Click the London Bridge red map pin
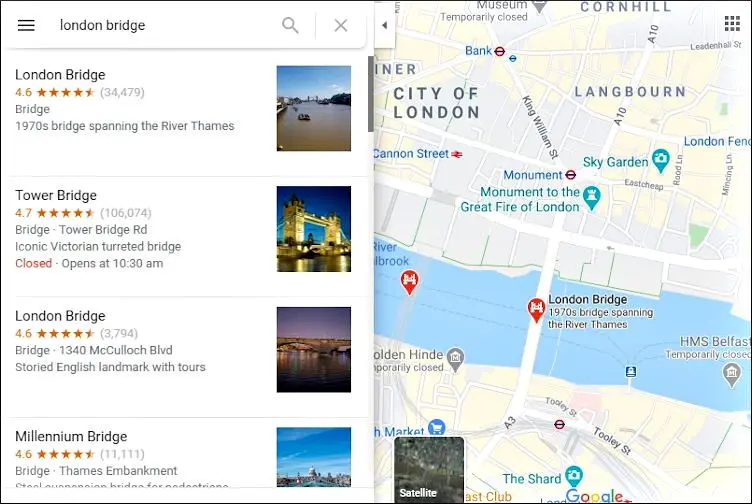This screenshot has width=752, height=504. [x=536, y=308]
